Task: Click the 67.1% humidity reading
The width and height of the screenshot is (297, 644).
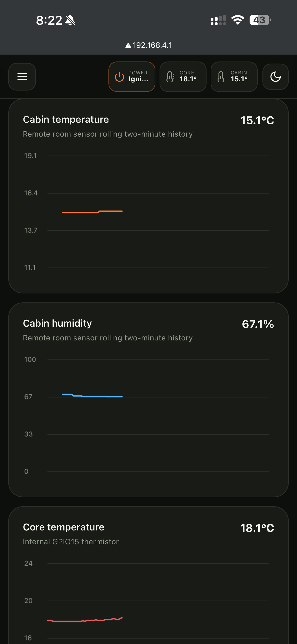Action: pyautogui.click(x=258, y=324)
